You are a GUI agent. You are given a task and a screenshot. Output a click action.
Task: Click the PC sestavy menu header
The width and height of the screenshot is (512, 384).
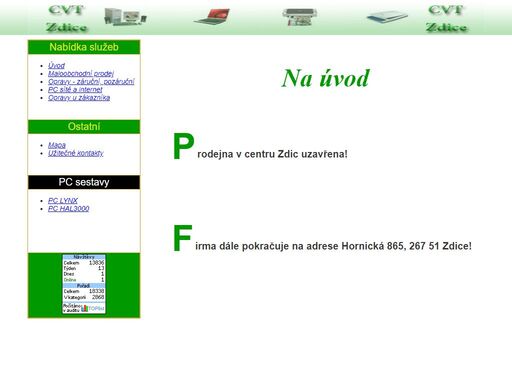point(84,182)
